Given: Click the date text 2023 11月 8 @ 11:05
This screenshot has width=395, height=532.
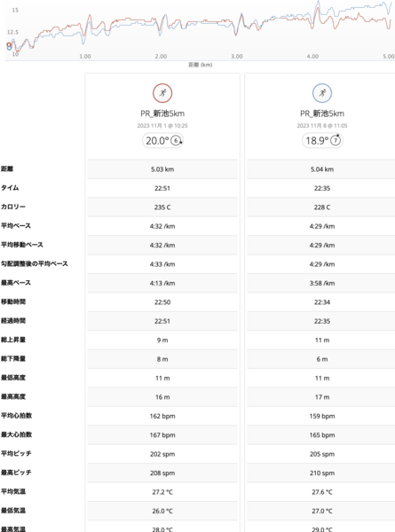Looking at the screenshot, I should pyautogui.click(x=322, y=126).
